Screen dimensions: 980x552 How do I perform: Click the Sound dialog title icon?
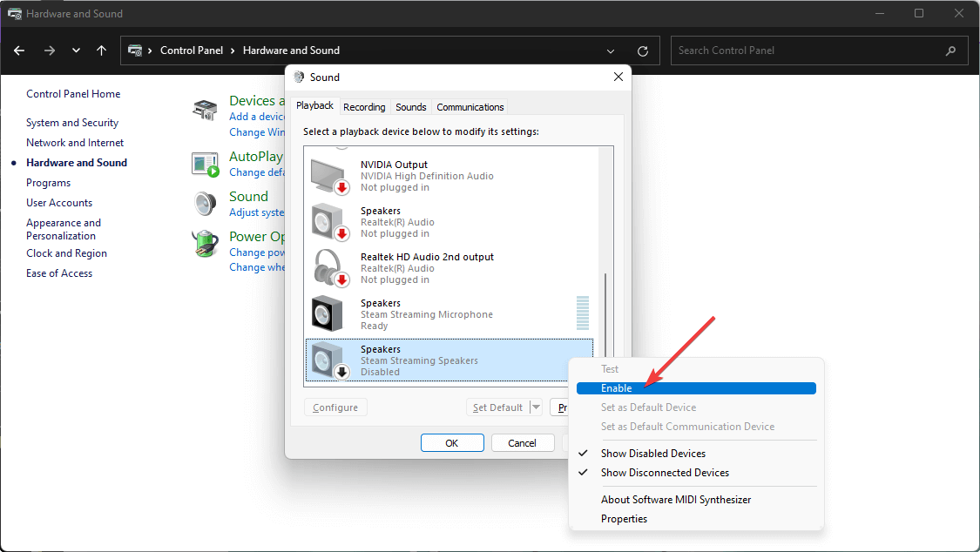299,77
